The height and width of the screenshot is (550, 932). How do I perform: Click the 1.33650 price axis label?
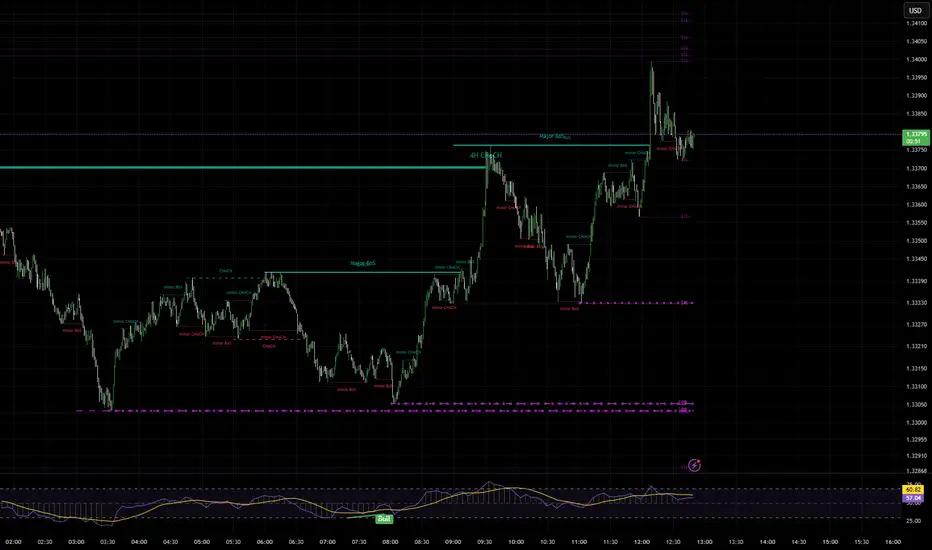click(x=916, y=186)
